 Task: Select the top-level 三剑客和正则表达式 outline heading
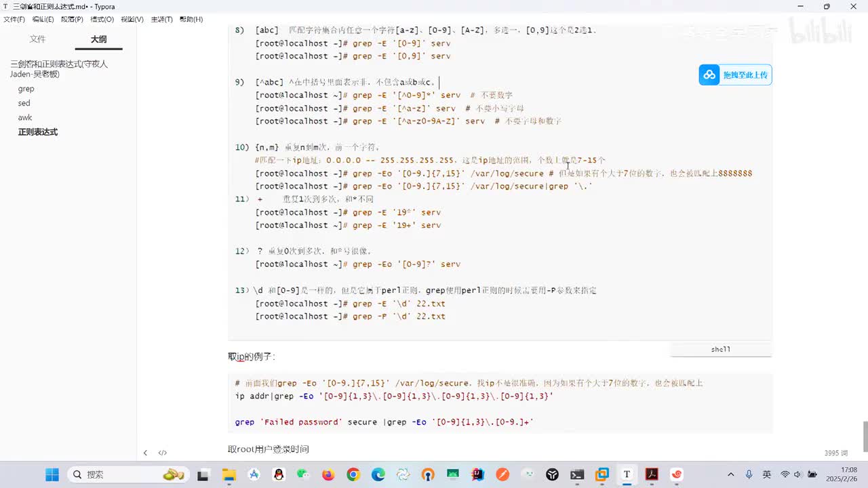point(59,68)
